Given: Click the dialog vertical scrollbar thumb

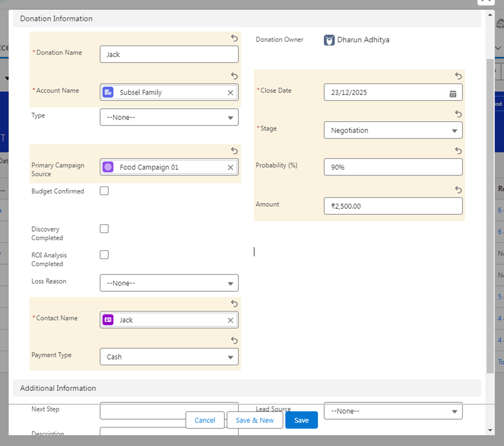Looking at the screenshot, I should 490,216.
